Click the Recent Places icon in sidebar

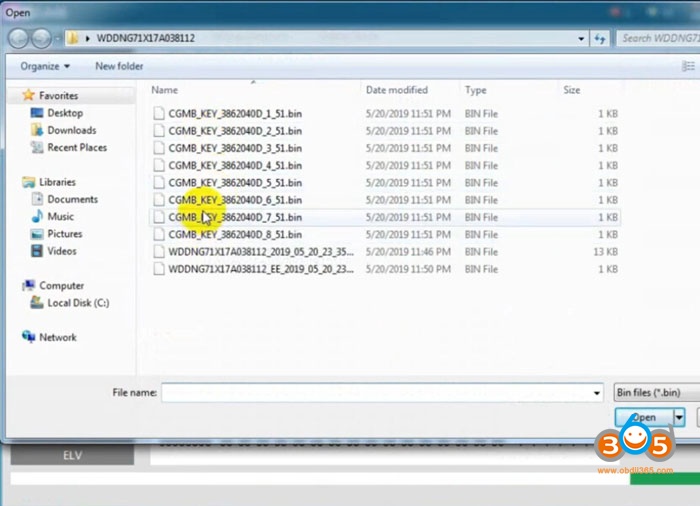[37, 147]
